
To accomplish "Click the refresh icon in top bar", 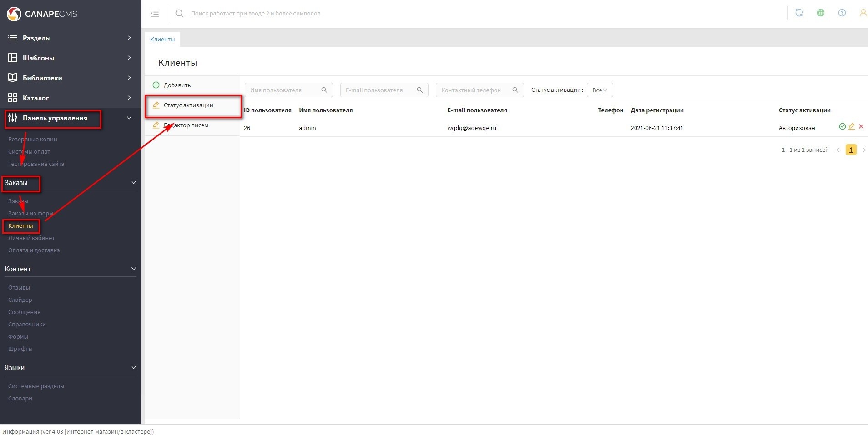I will [799, 13].
